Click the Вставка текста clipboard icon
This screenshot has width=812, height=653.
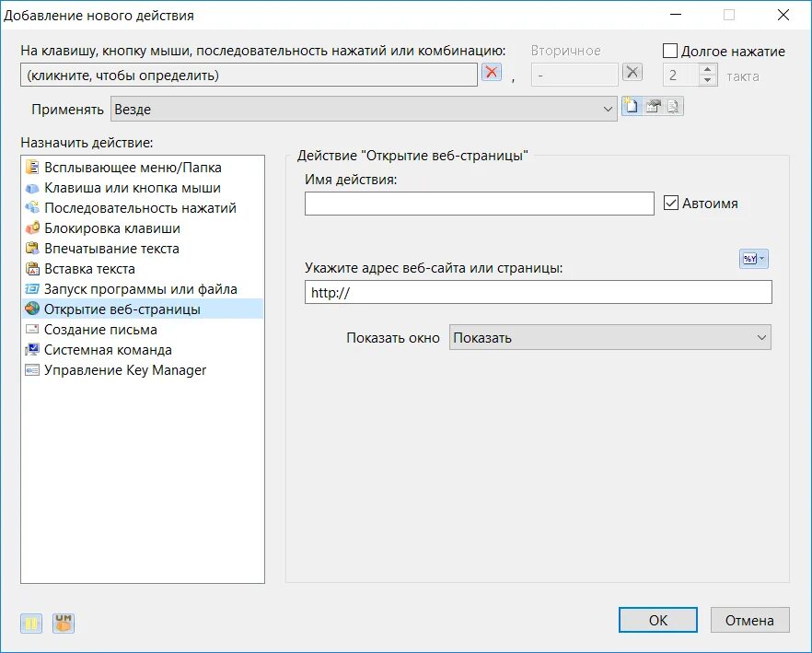tap(32, 268)
